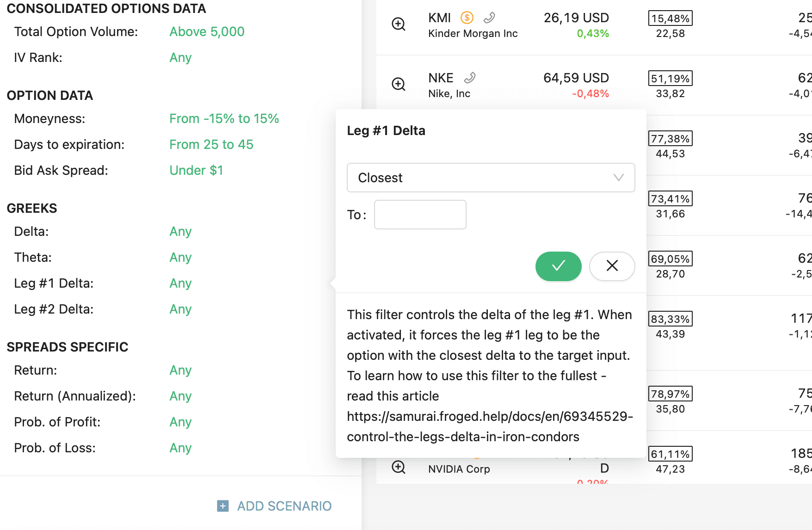Set Prob. of Loss filter value
This screenshot has height=530, width=812.
180,448
